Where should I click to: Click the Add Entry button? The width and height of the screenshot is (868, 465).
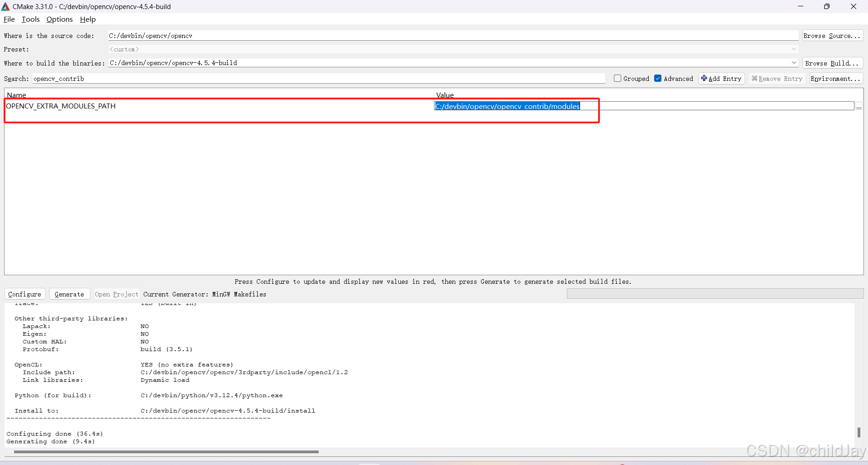(x=722, y=79)
